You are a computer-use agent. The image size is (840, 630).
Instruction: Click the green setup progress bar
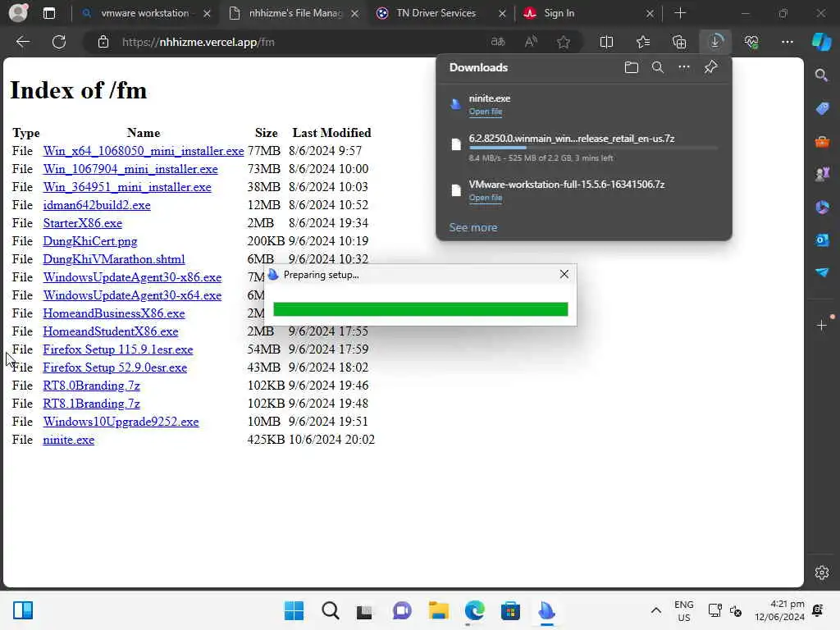pyautogui.click(x=421, y=309)
